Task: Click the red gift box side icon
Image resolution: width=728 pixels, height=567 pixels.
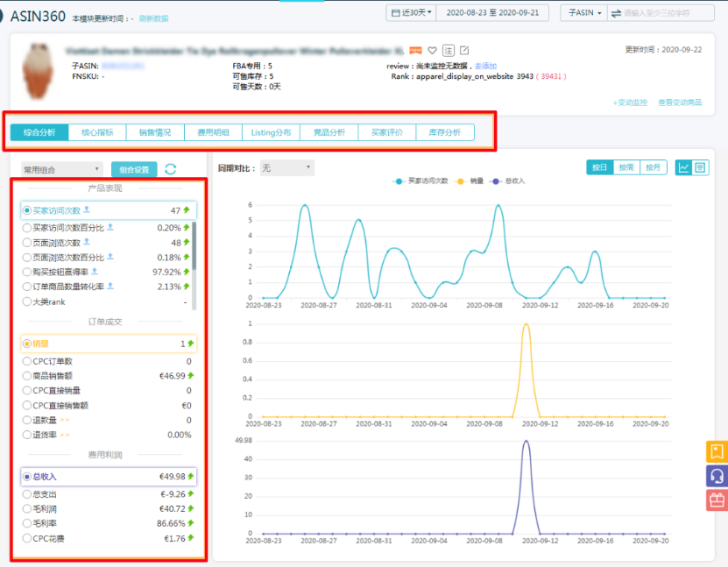Action: point(716,500)
